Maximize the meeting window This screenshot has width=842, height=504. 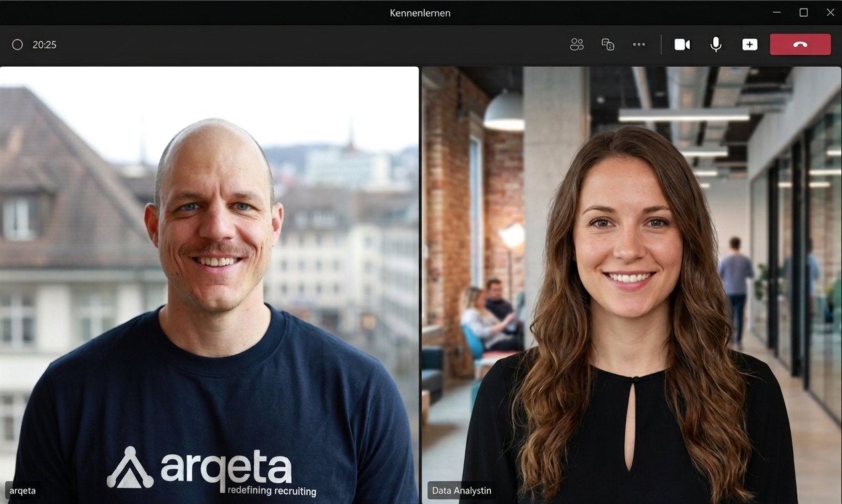tap(804, 13)
